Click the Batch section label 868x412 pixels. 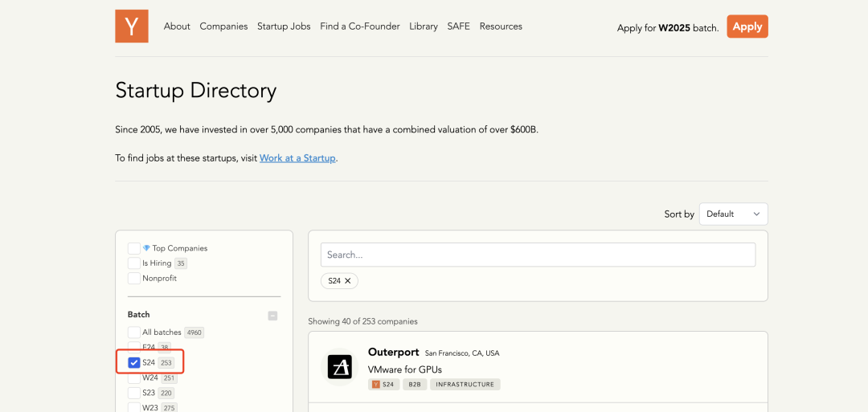pyautogui.click(x=139, y=314)
